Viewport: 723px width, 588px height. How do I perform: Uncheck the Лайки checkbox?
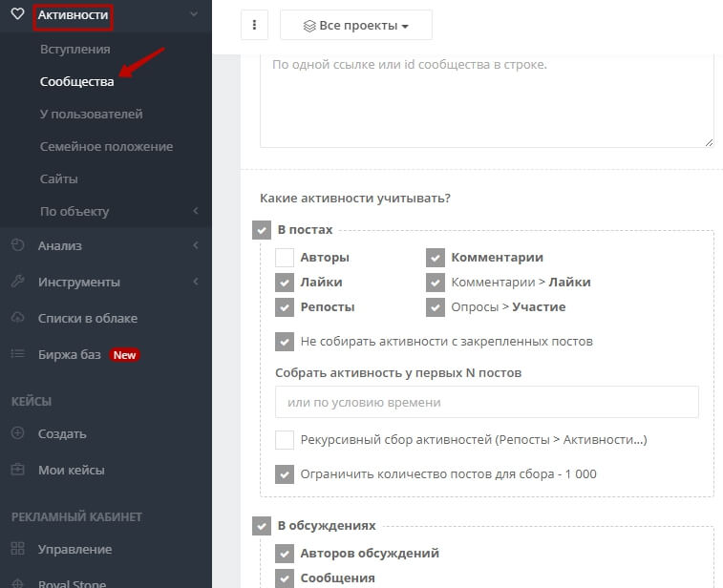[x=285, y=282]
